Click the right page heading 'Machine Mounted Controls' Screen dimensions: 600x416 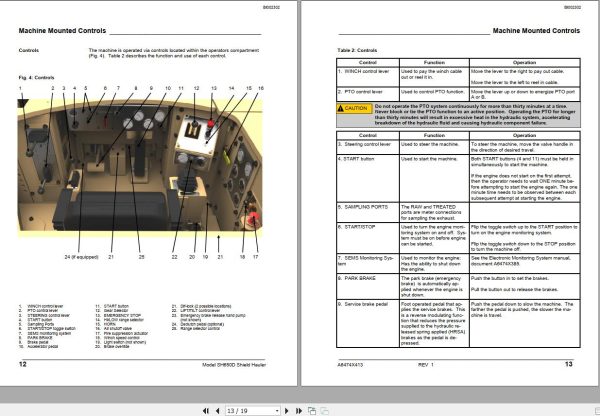point(536,31)
